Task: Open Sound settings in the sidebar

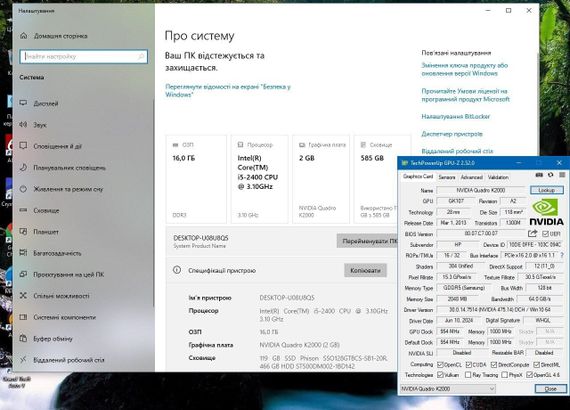Action: click(x=33, y=125)
